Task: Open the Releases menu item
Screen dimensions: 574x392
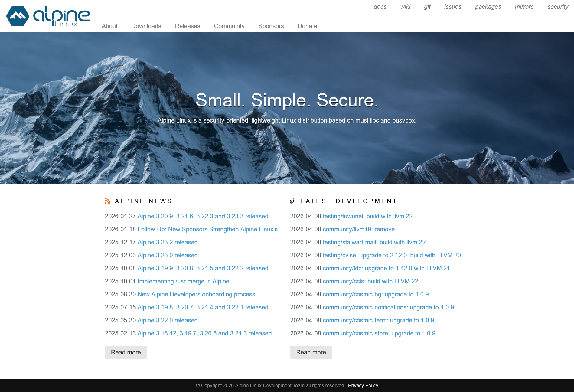Action: pyautogui.click(x=188, y=26)
